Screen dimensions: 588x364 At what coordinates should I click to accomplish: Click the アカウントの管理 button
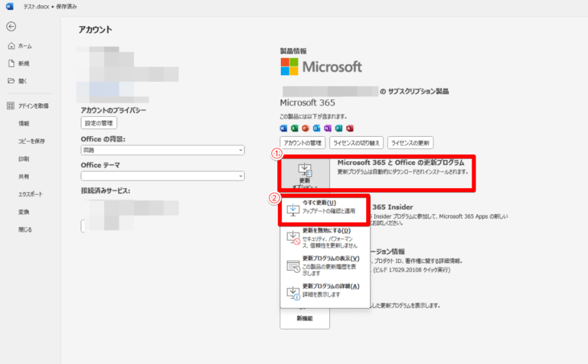[x=304, y=143]
